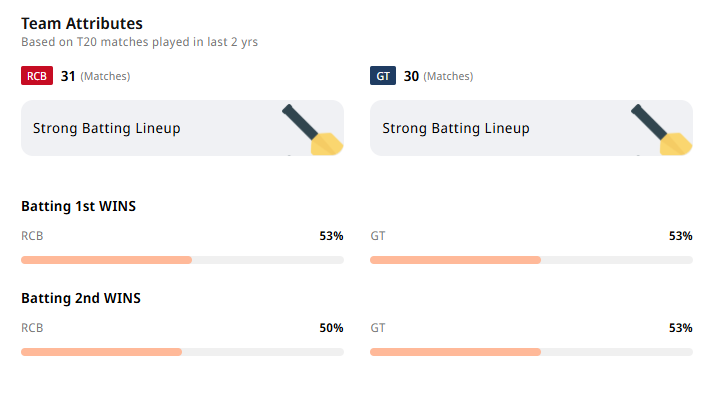Click the T20 matches last 2 yrs subtitle
The width and height of the screenshot is (714, 398).
point(139,42)
